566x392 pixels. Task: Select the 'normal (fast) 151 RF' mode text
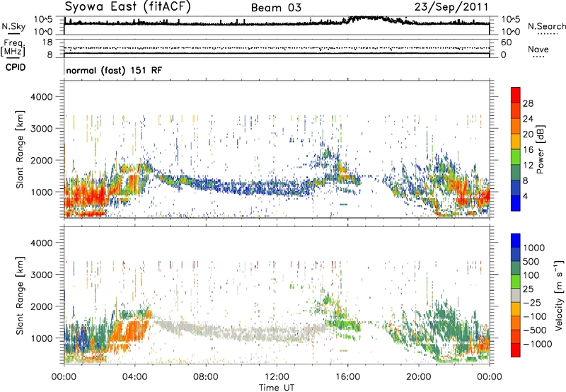pos(114,70)
